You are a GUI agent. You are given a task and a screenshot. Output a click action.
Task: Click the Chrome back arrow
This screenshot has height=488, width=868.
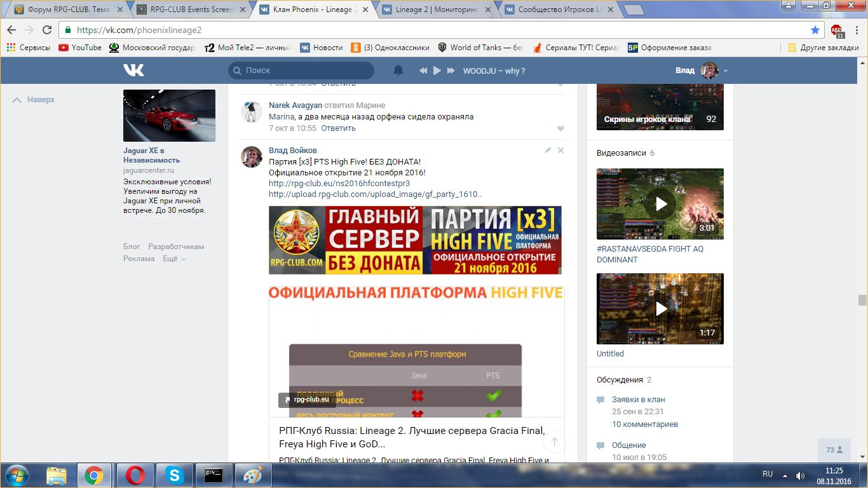click(x=11, y=30)
